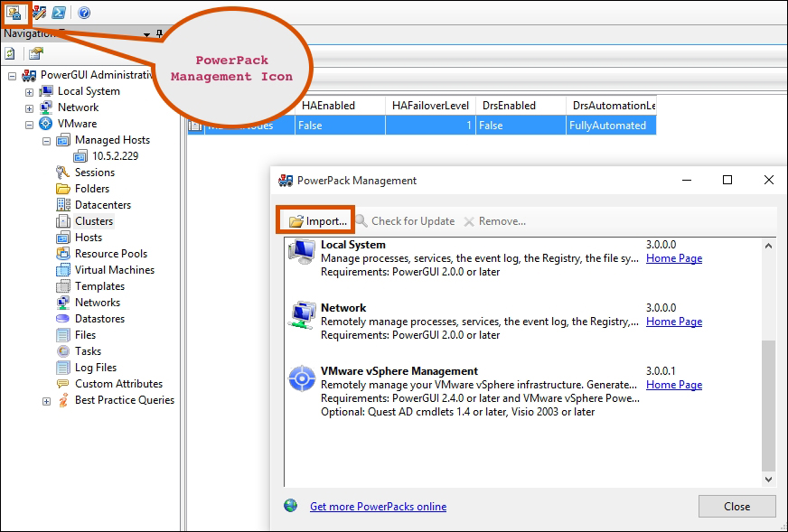The height and width of the screenshot is (532, 788).
Task: Open the Hosts node, not Managed Hosts
Action: [88, 238]
